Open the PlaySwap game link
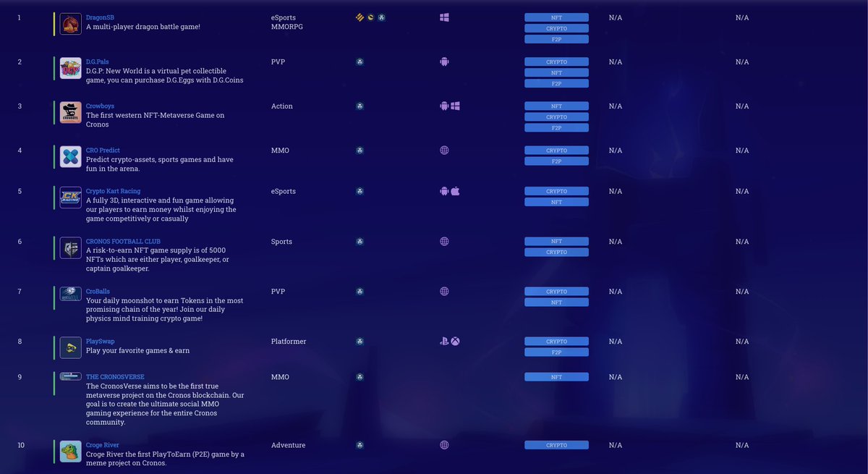868x474 pixels. 101,341
